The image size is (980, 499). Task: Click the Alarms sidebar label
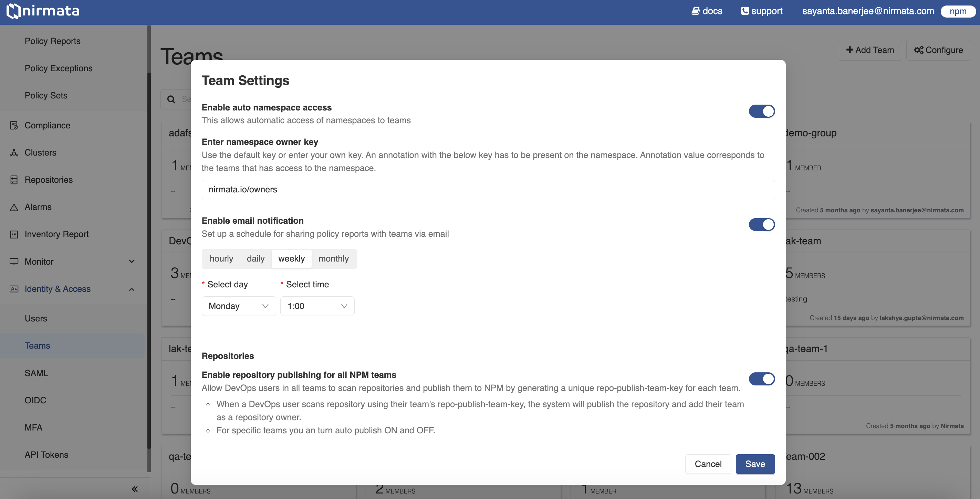point(38,207)
